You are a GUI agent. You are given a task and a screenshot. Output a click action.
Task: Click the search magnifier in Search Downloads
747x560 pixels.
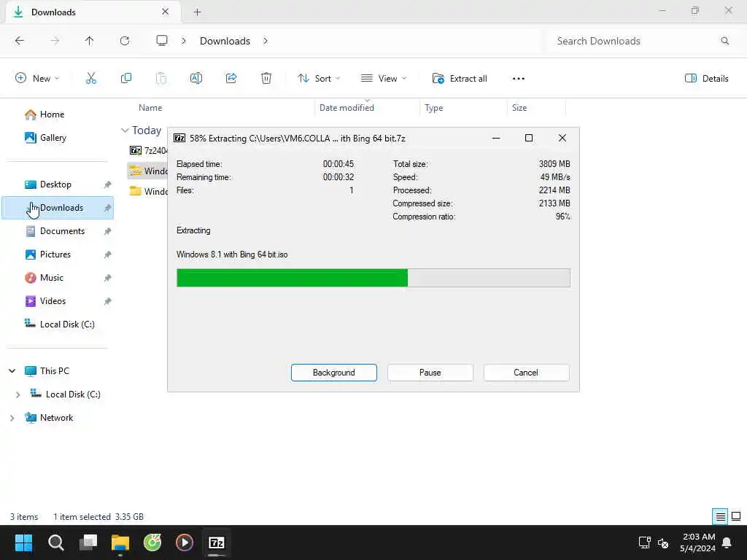[724, 41]
